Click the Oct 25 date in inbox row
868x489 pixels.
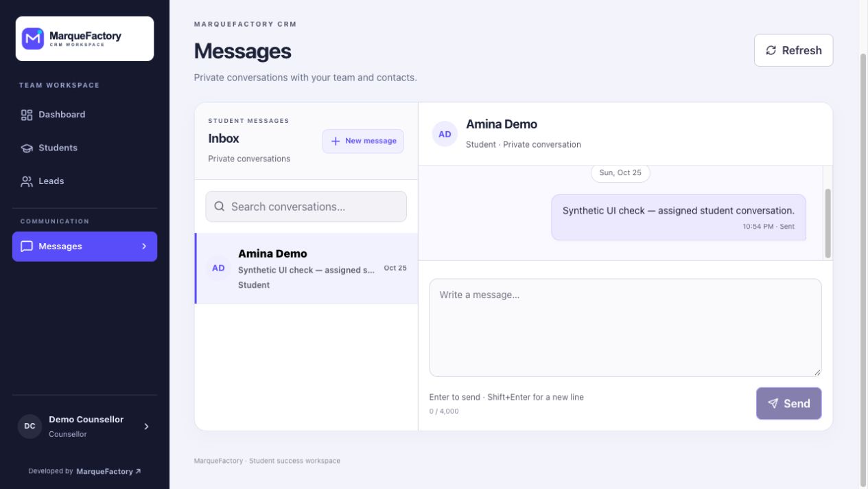click(395, 268)
